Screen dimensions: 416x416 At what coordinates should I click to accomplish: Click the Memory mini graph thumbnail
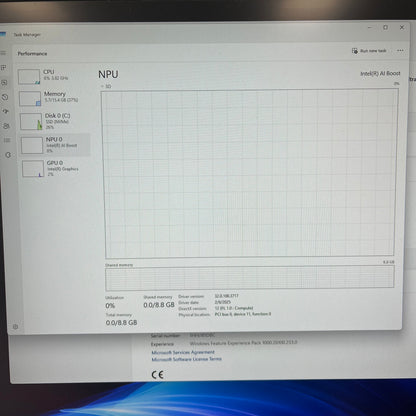click(30, 99)
